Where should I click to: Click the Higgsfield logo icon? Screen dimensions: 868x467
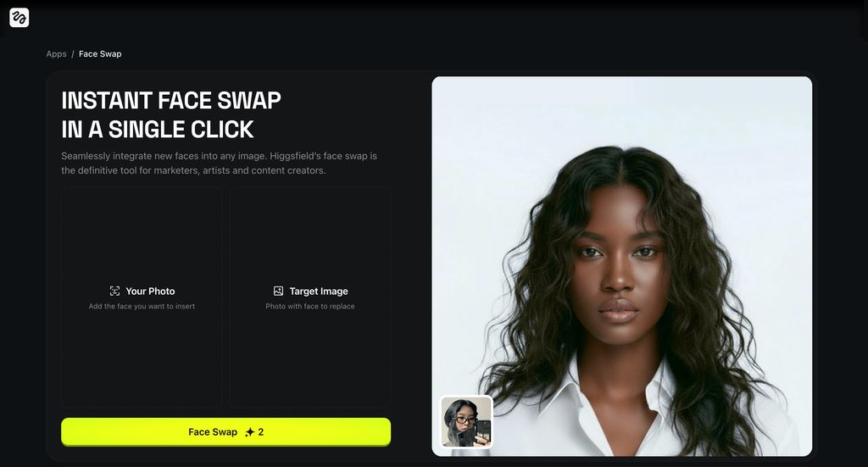click(19, 17)
